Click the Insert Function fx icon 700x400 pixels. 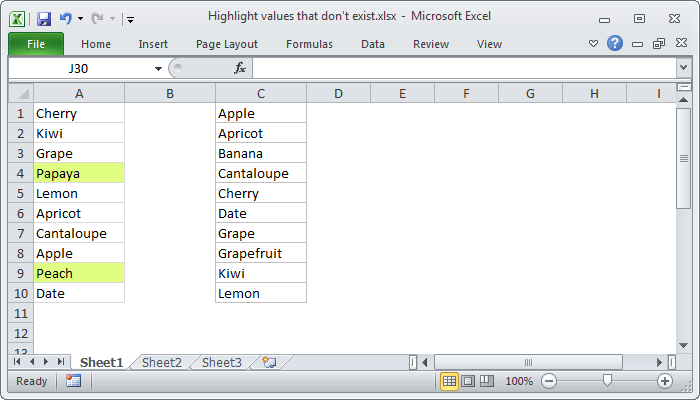[240, 68]
